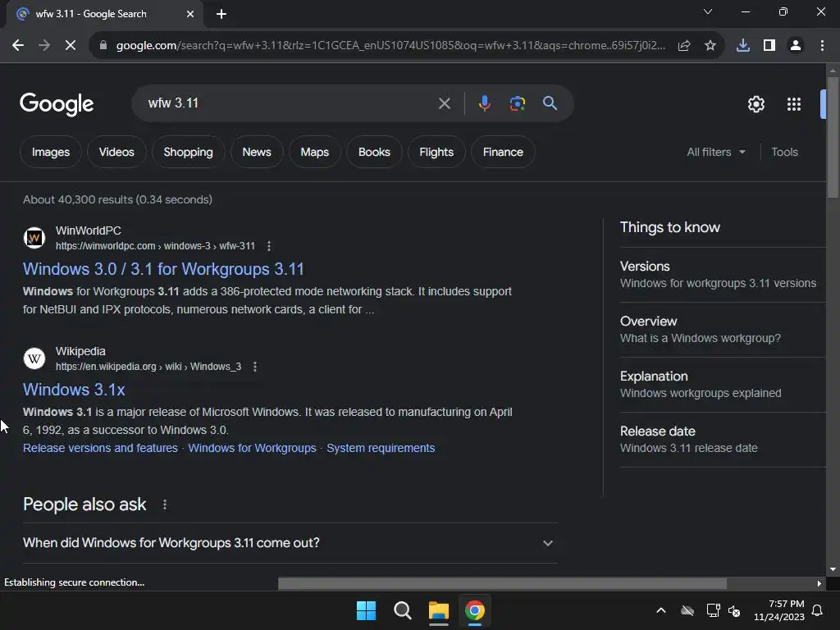Open System requirements sublink
Viewport: 840px width, 630px height.
[x=381, y=448]
